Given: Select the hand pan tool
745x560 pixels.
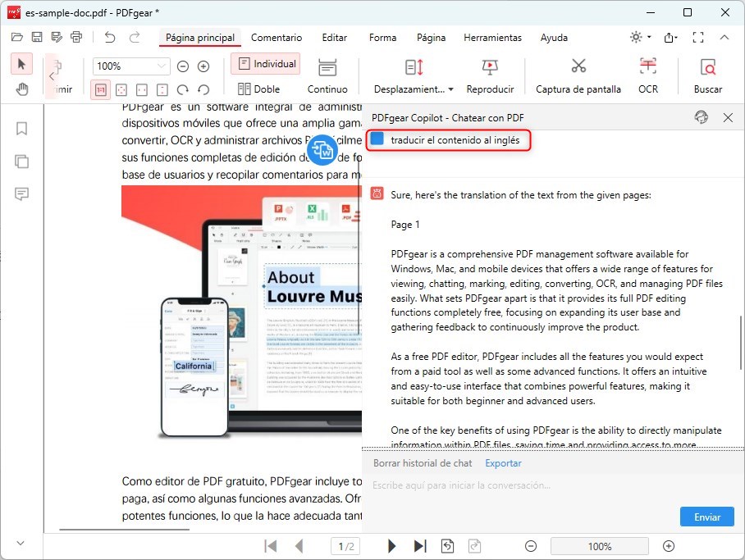Looking at the screenshot, I should coord(22,89).
